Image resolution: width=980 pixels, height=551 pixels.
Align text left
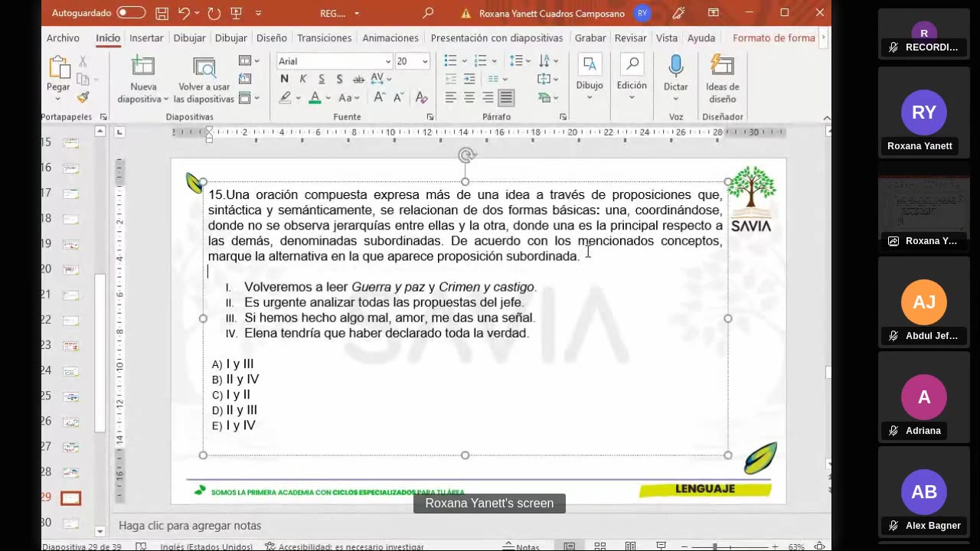pos(451,98)
